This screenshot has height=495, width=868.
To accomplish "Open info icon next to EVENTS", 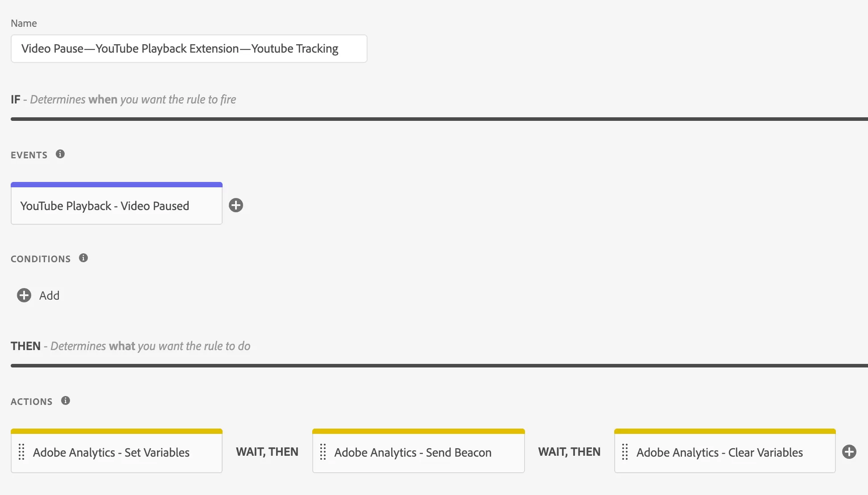I will pos(60,154).
